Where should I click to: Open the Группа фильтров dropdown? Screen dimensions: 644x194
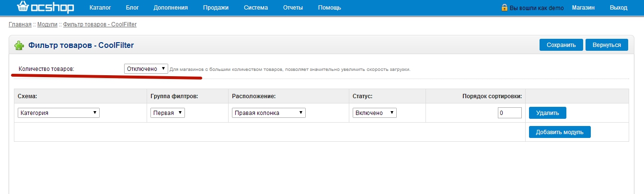click(x=167, y=113)
